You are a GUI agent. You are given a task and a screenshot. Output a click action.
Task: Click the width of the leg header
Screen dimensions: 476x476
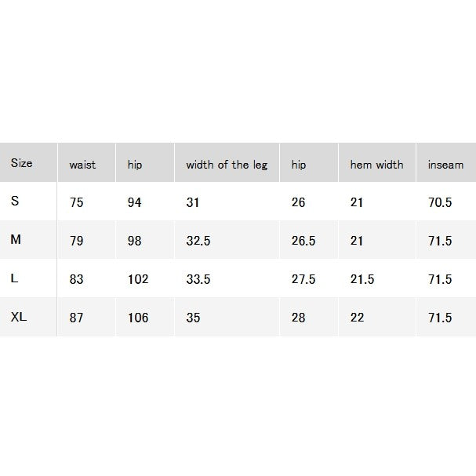point(227,165)
